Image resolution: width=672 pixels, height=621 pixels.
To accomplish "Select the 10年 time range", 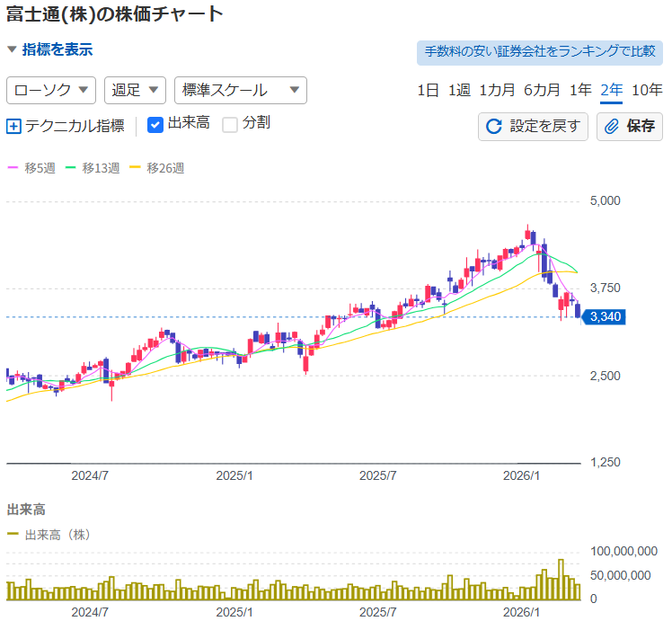I will coord(646,90).
